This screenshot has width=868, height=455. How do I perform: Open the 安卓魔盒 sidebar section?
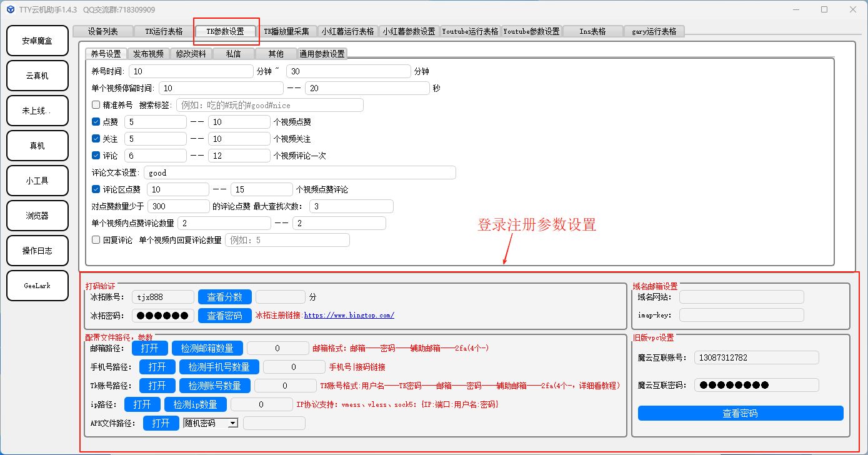[37, 41]
